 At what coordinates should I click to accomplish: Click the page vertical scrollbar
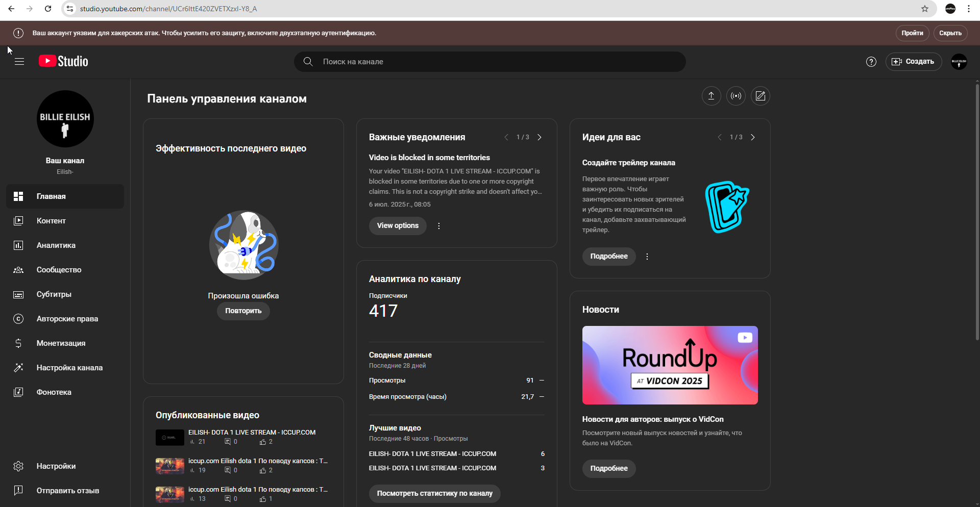tap(977, 212)
